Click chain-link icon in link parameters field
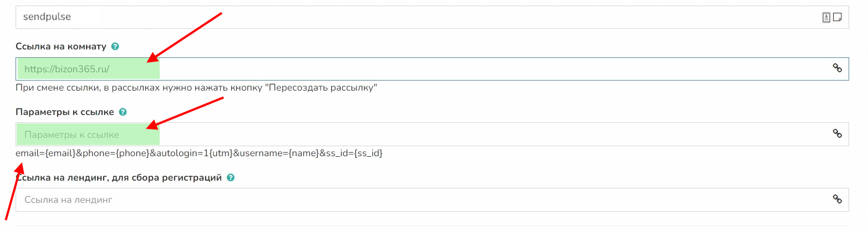This screenshot has height=234, width=868. click(837, 133)
